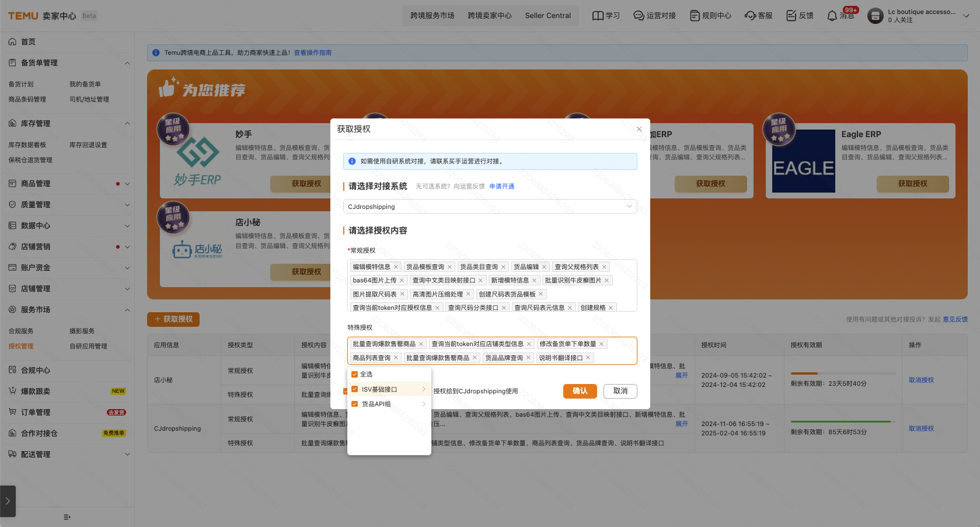Close the 获取授权 dialog with the X icon
Screen dimensions: 980x527
tap(639, 129)
